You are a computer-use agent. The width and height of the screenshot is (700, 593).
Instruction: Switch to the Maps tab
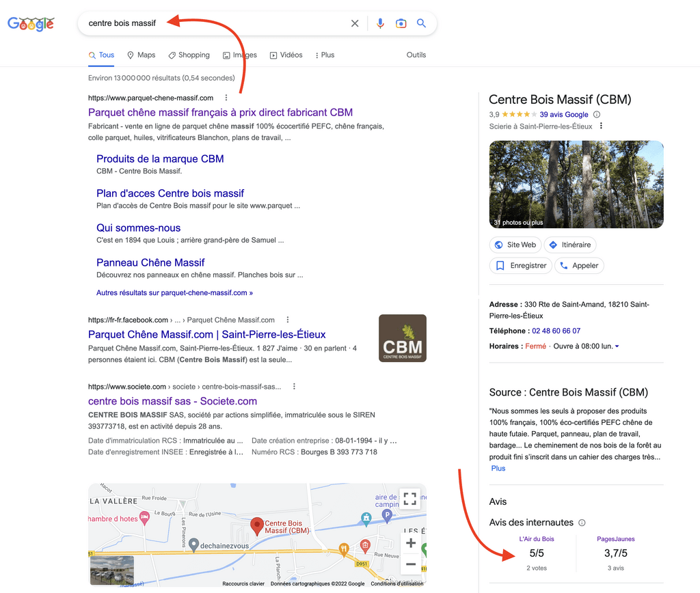pos(141,55)
